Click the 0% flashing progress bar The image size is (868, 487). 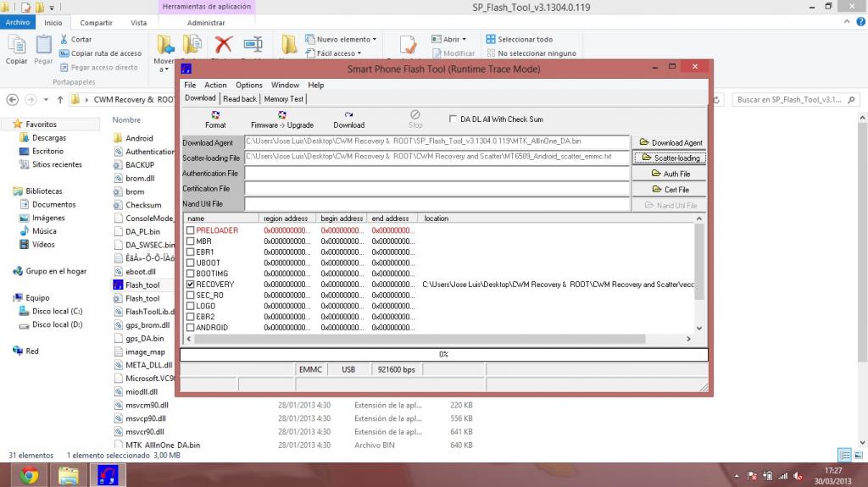click(444, 354)
